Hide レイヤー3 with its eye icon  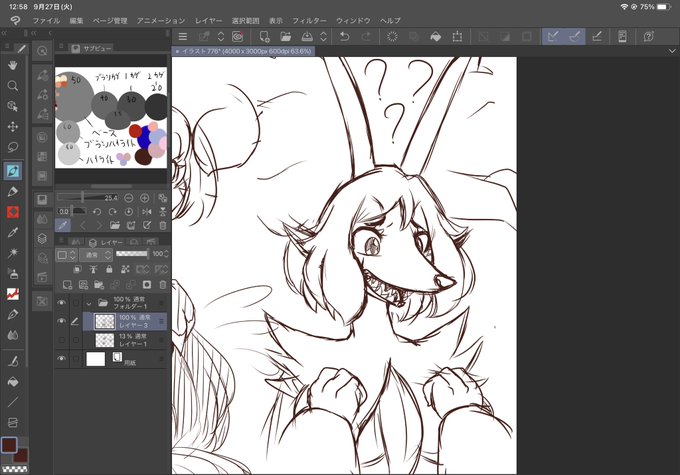(x=62, y=321)
